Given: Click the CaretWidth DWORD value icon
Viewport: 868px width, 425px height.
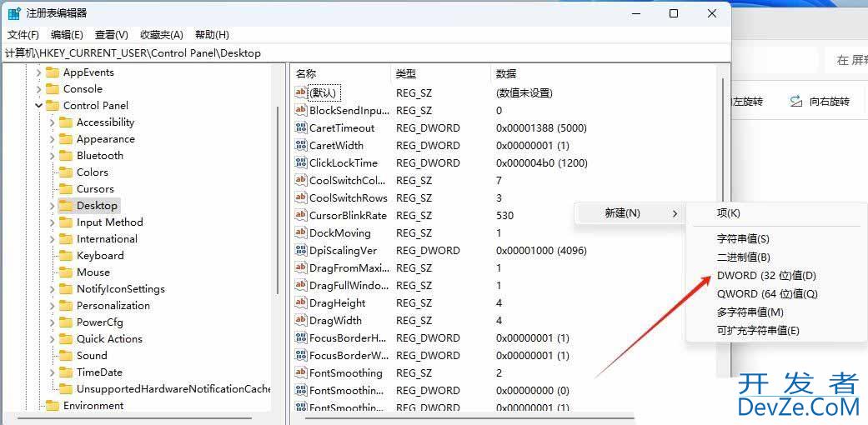Looking at the screenshot, I should click(300, 145).
